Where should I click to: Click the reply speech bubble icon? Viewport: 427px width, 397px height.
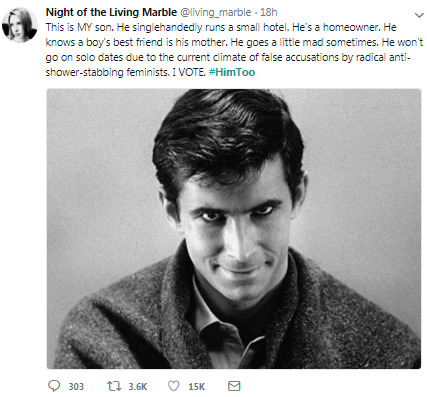pos(54,386)
